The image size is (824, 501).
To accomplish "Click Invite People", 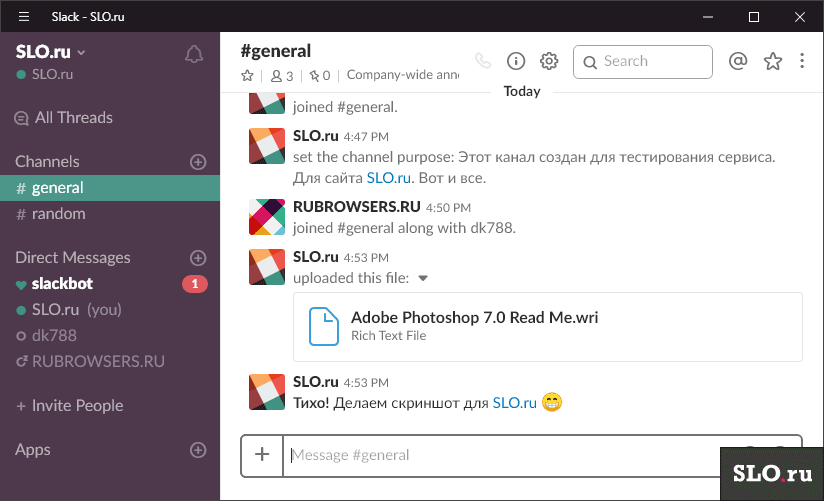I will point(77,406).
